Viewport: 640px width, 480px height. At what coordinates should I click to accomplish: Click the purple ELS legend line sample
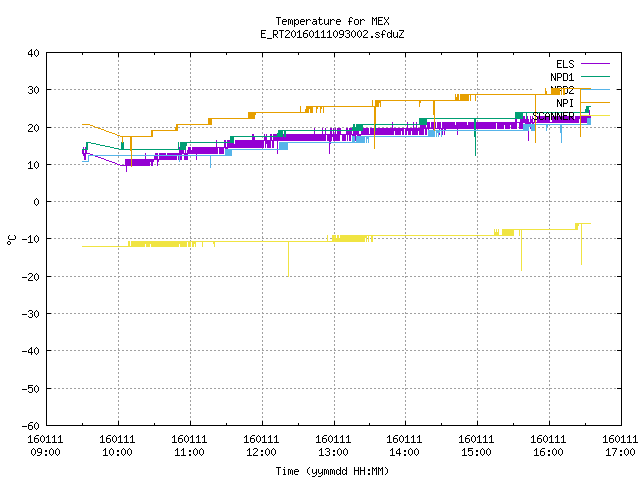click(x=595, y=64)
